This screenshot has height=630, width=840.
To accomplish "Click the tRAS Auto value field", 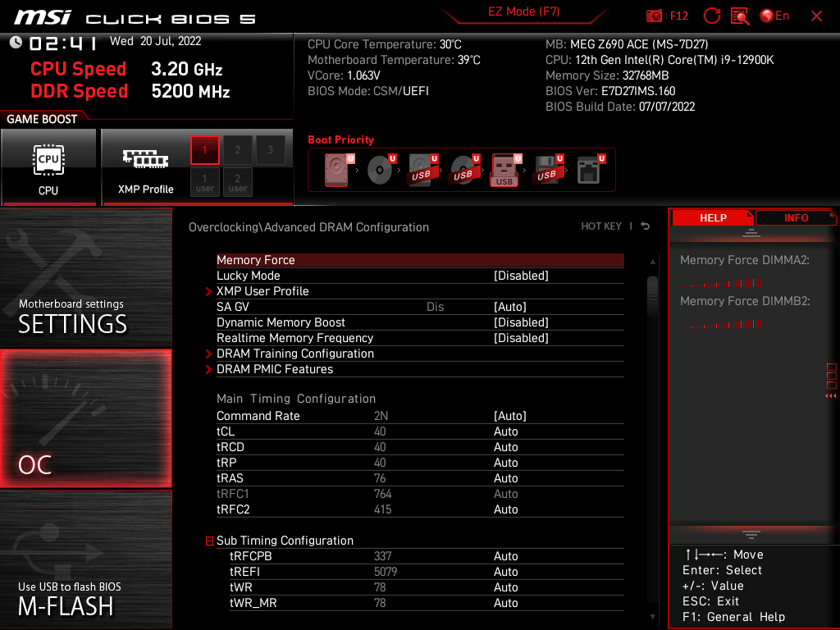I will click(505, 478).
